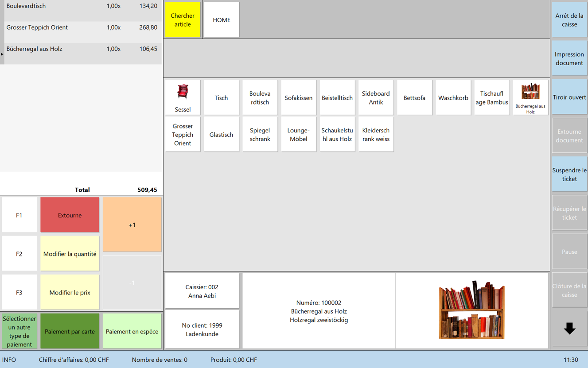Choose Paiement par carte
Viewport: 588px width, 368px height.
coord(70,331)
